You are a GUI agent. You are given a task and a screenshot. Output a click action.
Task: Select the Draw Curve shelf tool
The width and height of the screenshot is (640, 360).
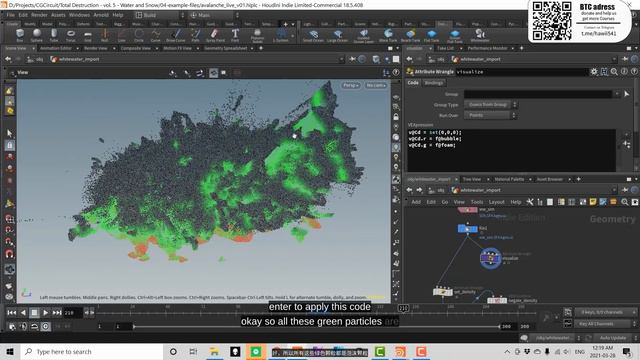tap(176, 36)
